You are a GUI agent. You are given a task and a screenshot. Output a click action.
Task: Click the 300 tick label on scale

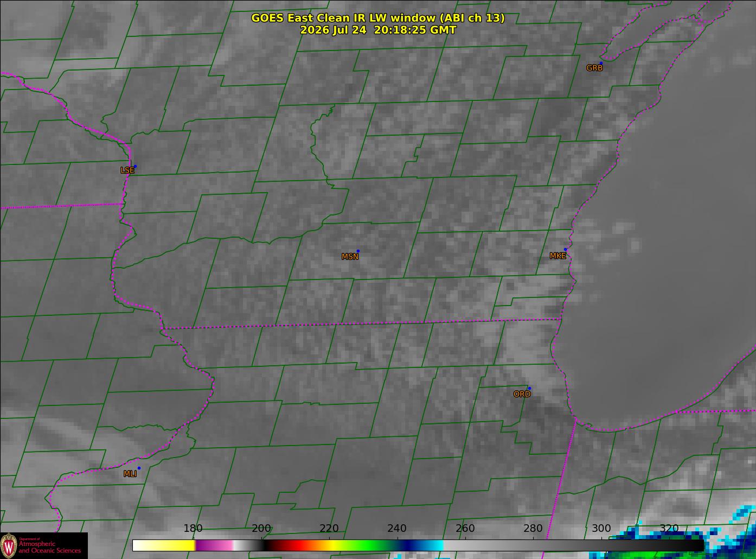601,529
